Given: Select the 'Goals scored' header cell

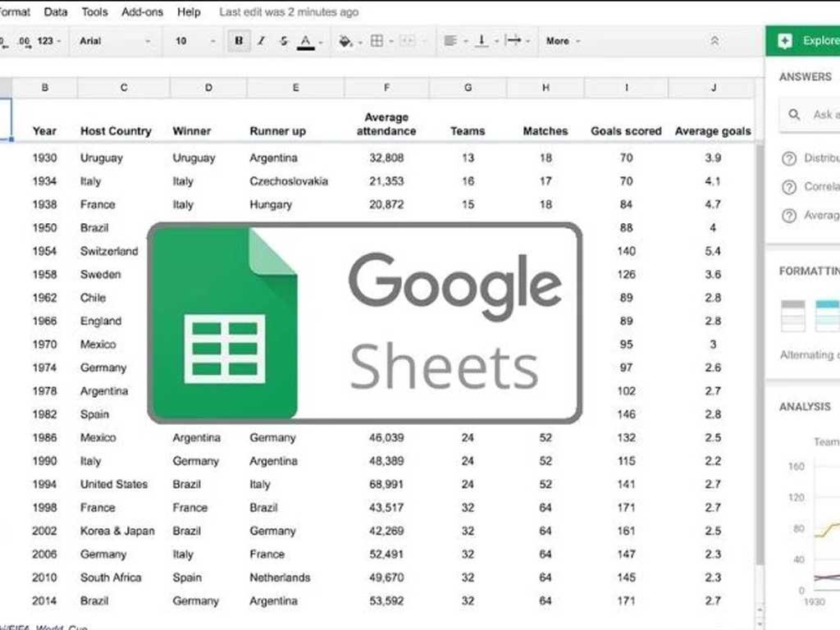Looking at the screenshot, I should tap(626, 131).
